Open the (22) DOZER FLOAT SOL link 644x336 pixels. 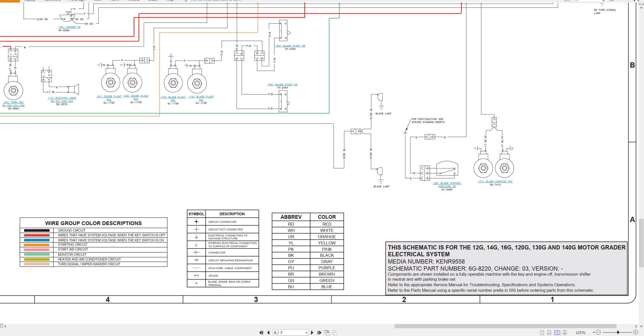tap(136, 98)
